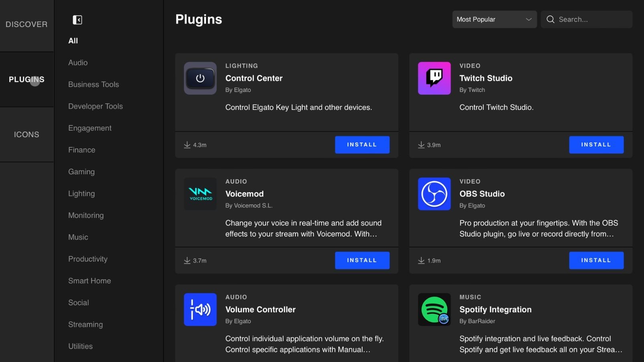Click the Twitch Studio purple logo

[434, 78]
